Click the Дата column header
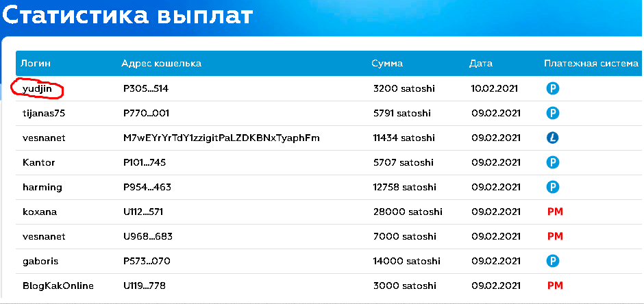This screenshot has width=644, height=304. coord(480,64)
